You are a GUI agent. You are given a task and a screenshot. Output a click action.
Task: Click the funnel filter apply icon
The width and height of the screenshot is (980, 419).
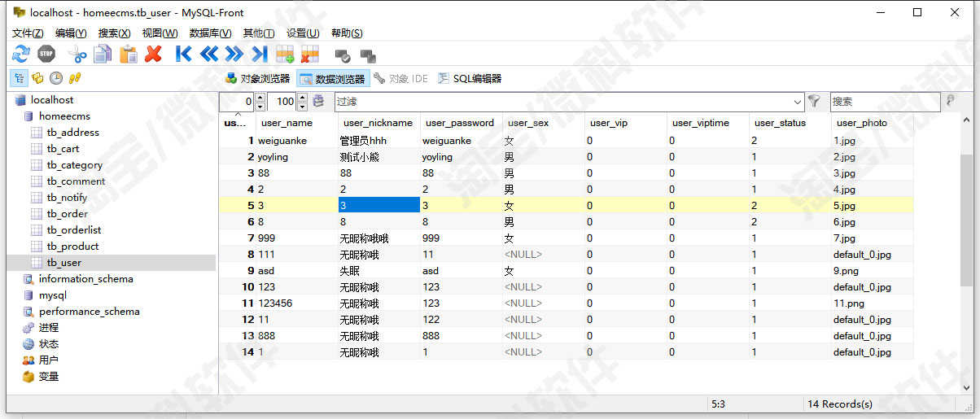pyautogui.click(x=813, y=102)
